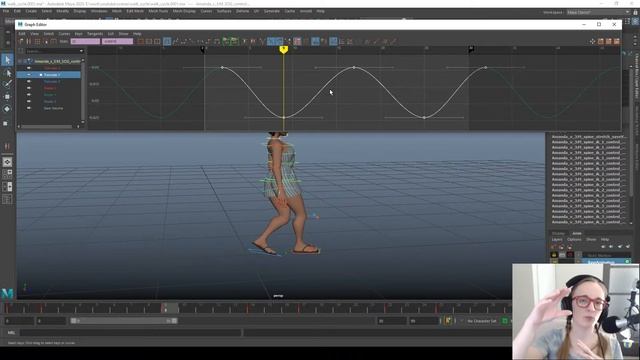
Task: Open Graph Editor Keys menu
Action: pos(78,34)
